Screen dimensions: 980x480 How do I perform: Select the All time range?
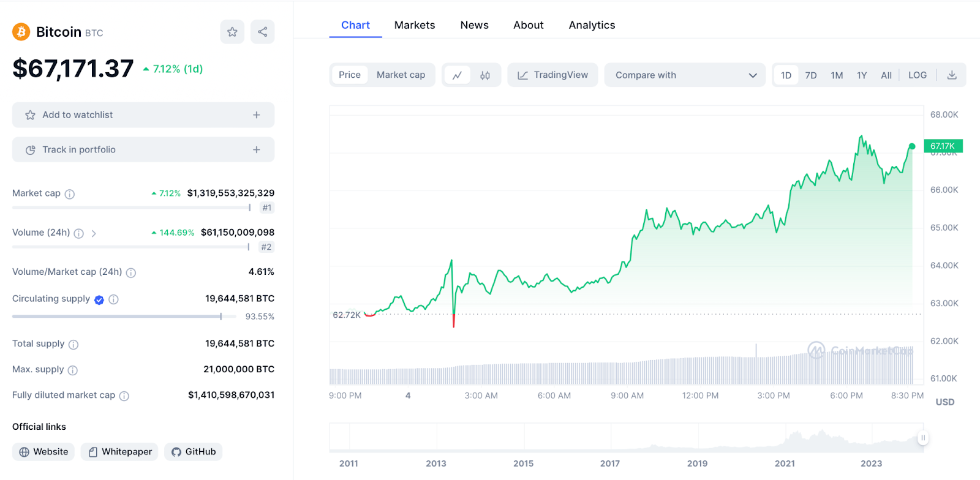click(x=886, y=75)
